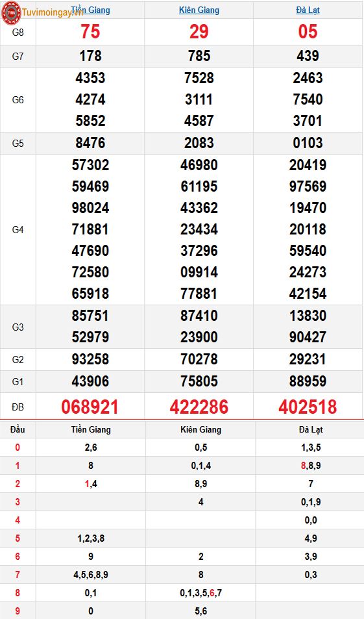Click the Tuvimoingay.vn round logo icon
The image size is (364, 619).
(12, 12)
